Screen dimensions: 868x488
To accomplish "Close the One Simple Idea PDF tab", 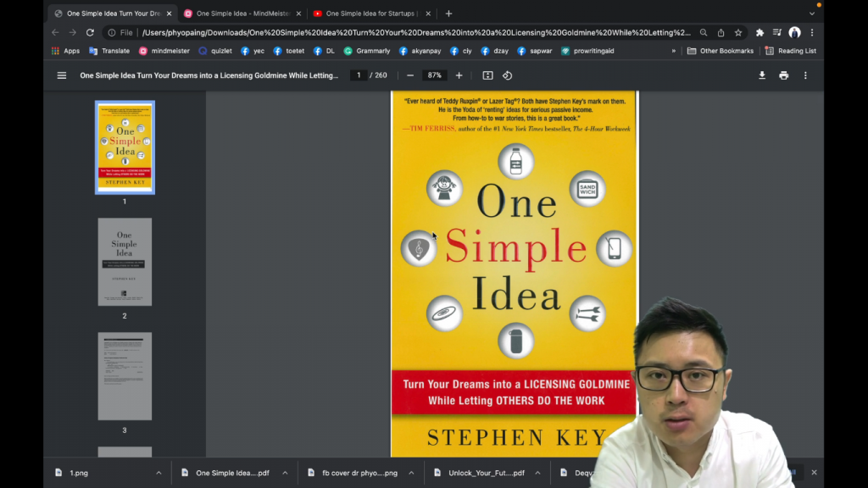I will click(x=169, y=14).
